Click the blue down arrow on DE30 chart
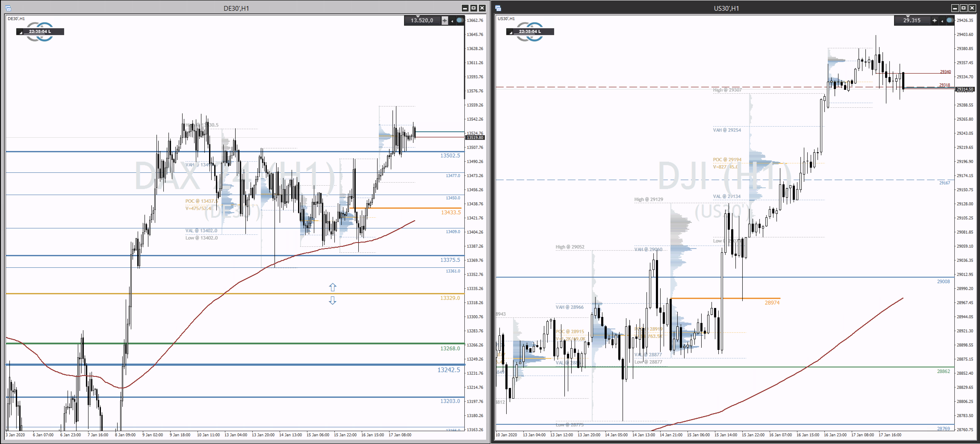The height and width of the screenshot is (444, 980). pyautogui.click(x=332, y=300)
